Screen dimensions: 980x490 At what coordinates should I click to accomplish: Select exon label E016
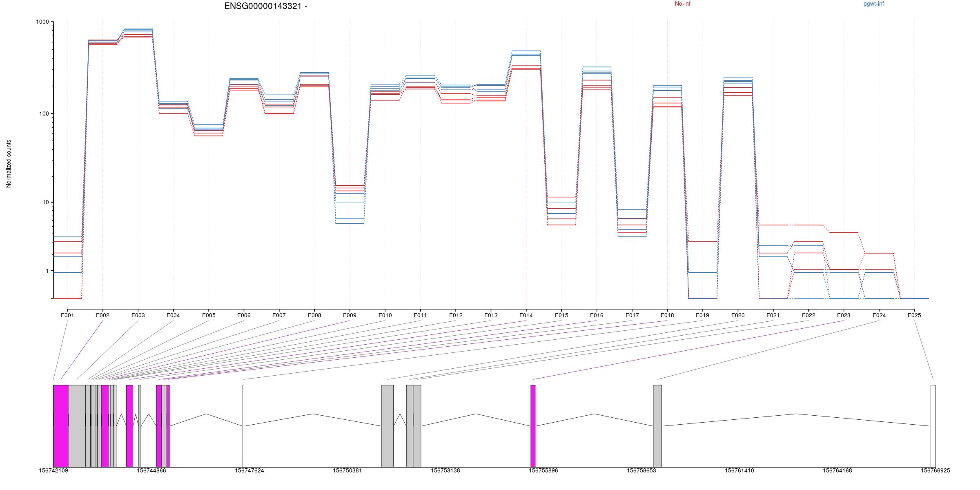pos(597,315)
